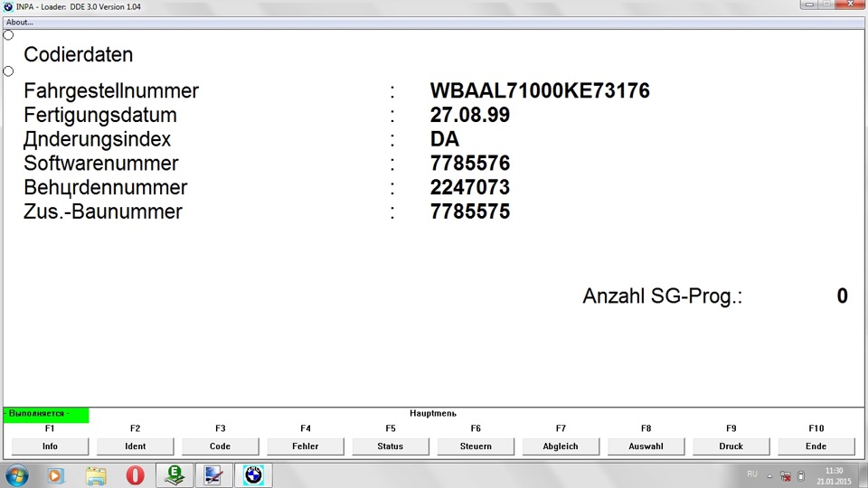
Task: Click the Druck print button
Action: tap(731, 446)
